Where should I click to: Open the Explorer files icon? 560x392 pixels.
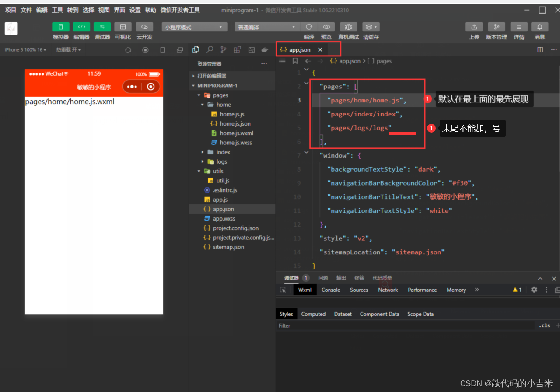(196, 50)
